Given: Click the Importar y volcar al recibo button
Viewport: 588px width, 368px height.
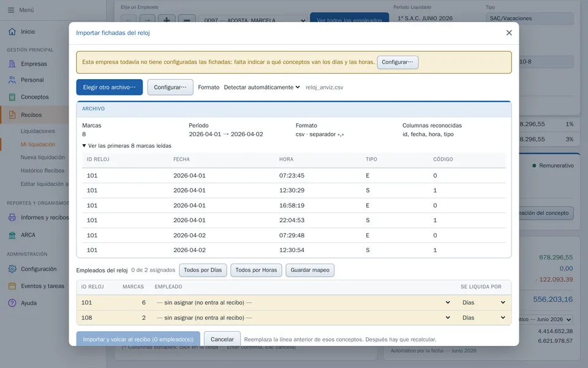Looking at the screenshot, I should [x=138, y=339].
